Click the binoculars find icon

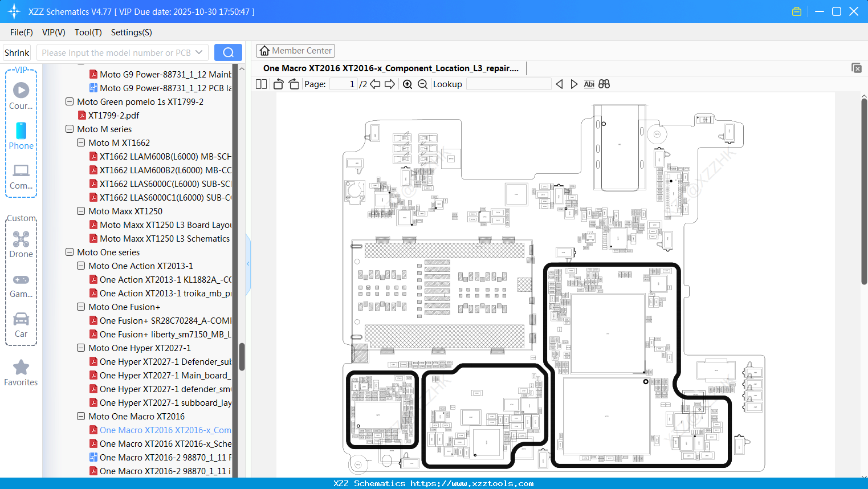point(604,84)
